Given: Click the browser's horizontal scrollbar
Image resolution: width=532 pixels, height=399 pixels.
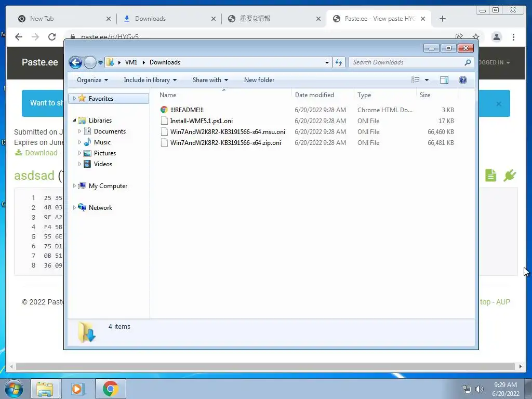Looking at the screenshot, I should pos(265,366).
